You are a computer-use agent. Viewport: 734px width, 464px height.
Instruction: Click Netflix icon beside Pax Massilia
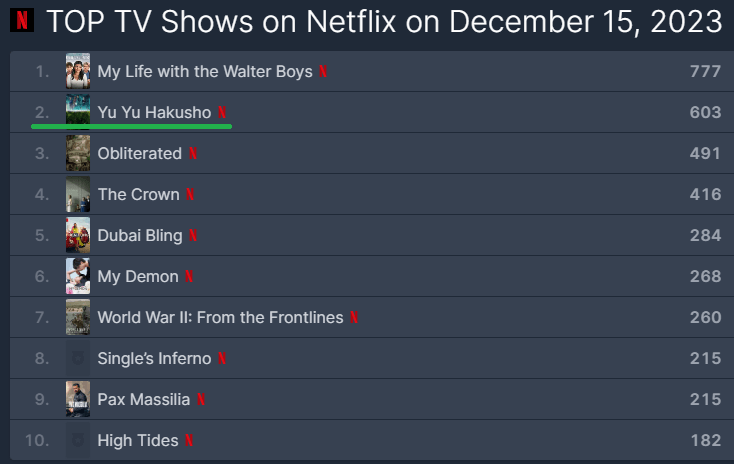tap(201, 400)
